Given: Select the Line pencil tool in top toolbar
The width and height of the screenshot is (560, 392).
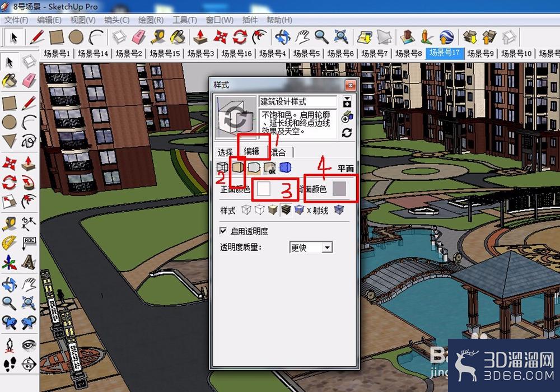Looking at the screenshot, I should tap(37, 37).
